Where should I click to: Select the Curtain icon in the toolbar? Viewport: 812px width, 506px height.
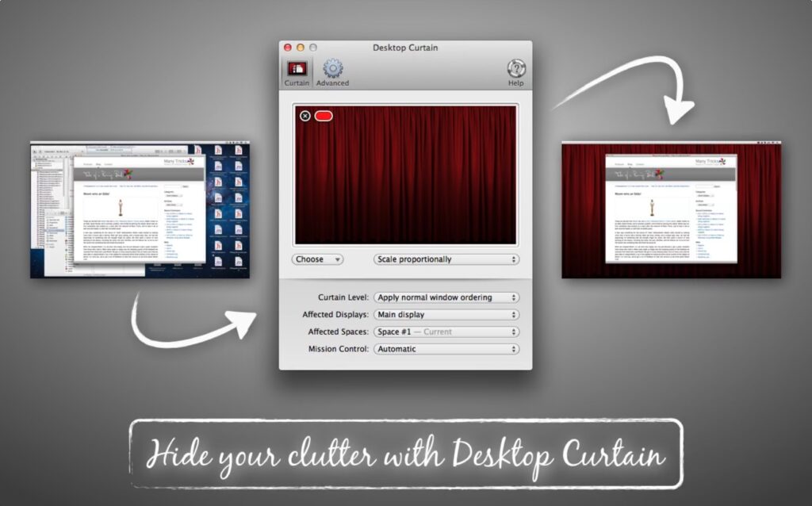pyautogui.click(x=297, y=67)
